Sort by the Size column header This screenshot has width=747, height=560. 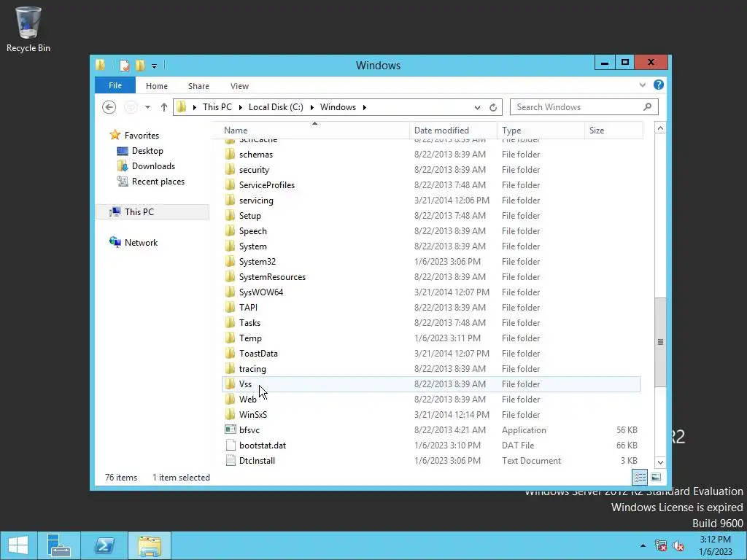point(614,131)
